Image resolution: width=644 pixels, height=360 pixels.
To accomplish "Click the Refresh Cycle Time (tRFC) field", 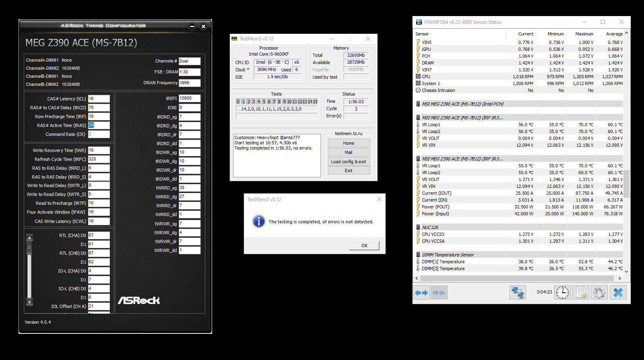I will tap(99, 159).
